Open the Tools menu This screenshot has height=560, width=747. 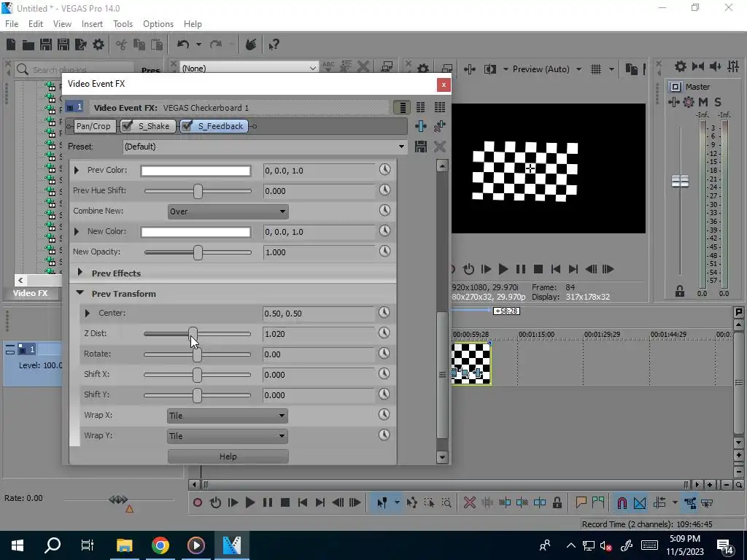point(123,24)
